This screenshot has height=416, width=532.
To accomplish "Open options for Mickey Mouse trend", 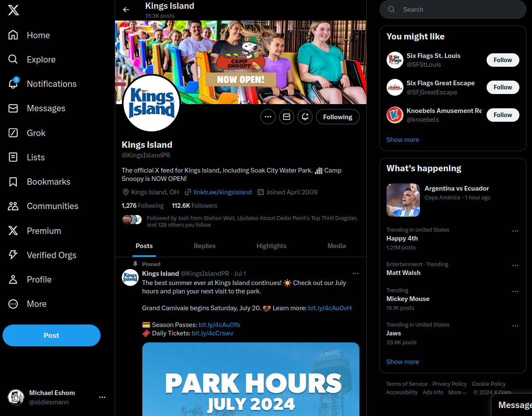I will coord(515,291).
